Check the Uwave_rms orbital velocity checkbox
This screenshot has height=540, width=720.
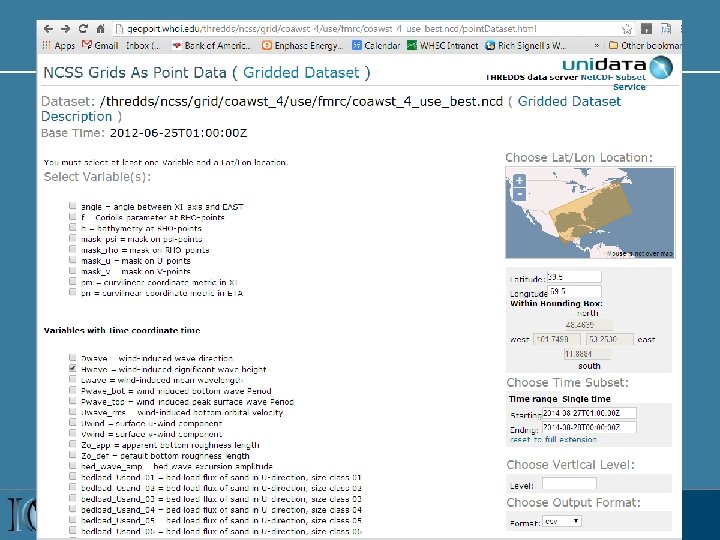point(73,411)
